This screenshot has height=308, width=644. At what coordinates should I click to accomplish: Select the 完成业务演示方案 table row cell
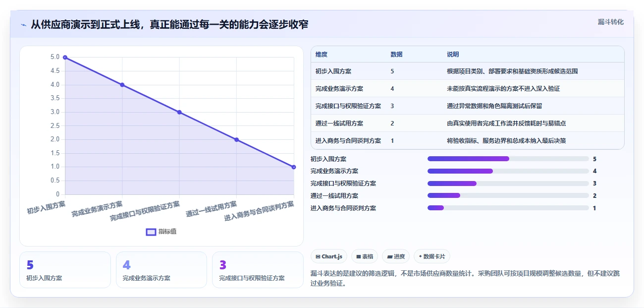coord(339,89)
